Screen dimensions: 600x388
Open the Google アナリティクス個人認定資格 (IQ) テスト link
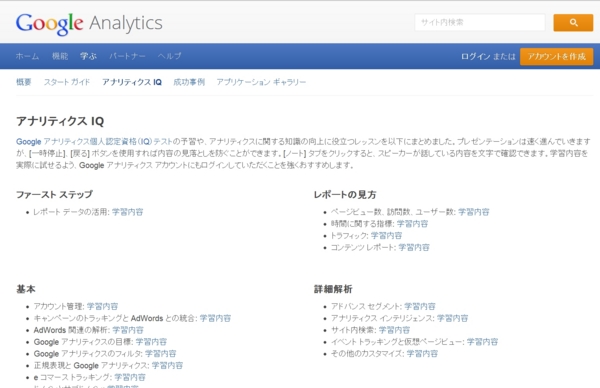click(x=94, y=142)
